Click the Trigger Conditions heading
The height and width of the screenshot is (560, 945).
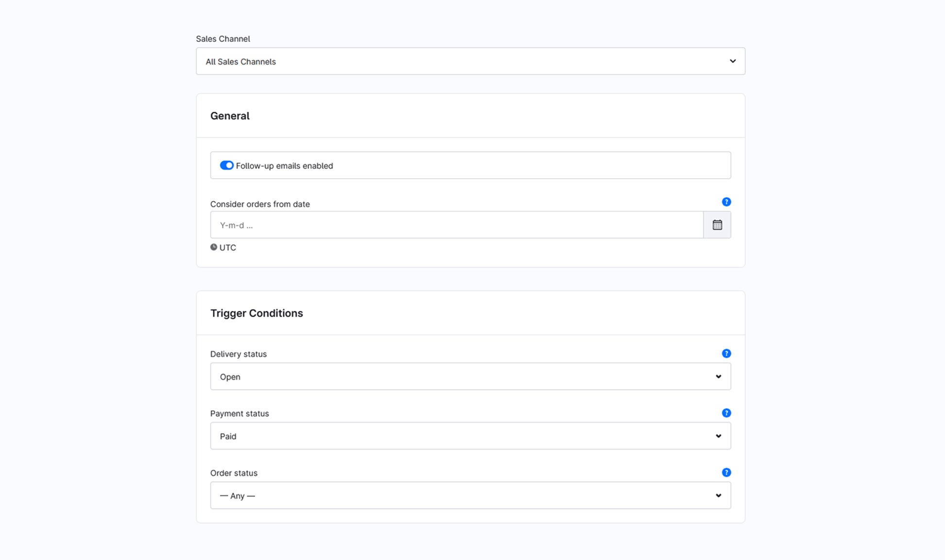pos(257,313)
